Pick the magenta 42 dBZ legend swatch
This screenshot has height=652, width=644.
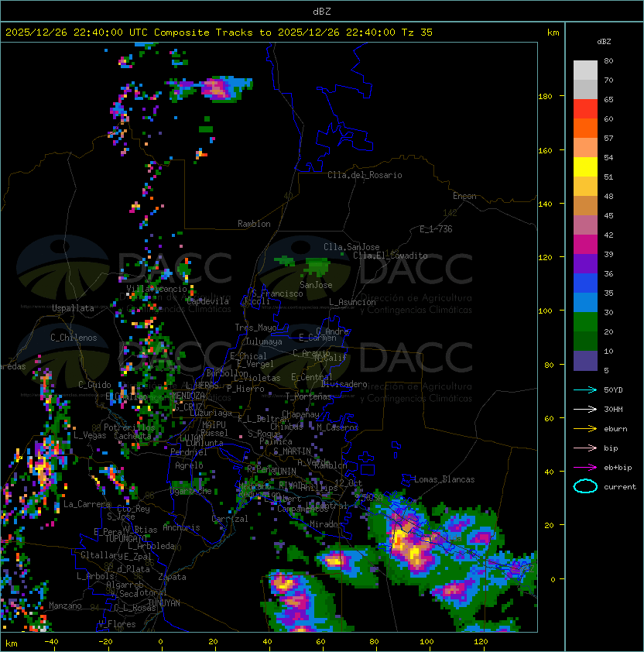coord(585,244)
